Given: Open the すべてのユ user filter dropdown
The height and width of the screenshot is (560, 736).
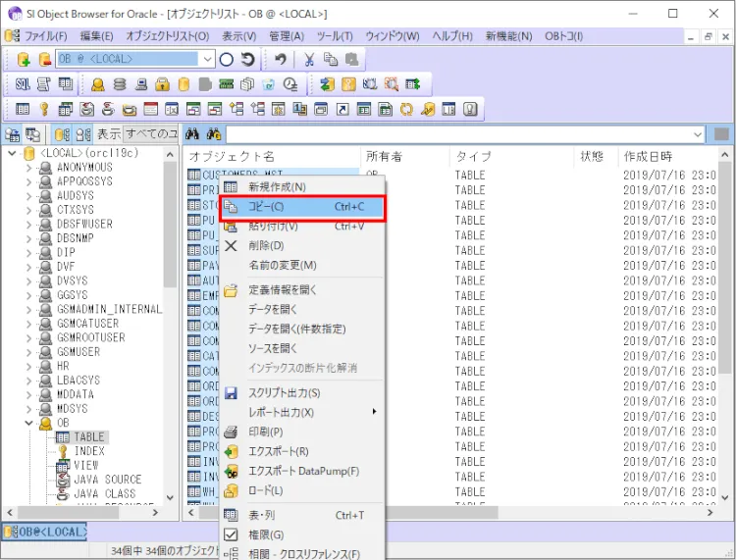Looking at the screenshot, I should click(x=151, y=134).
